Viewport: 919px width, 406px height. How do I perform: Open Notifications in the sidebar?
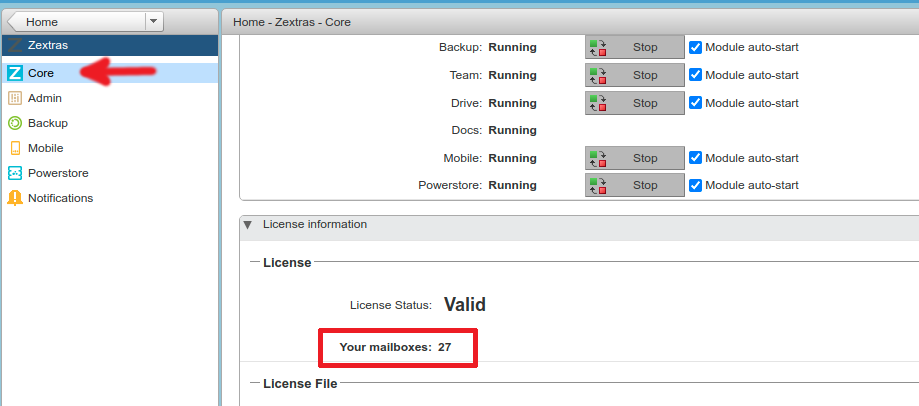point(60,198)
